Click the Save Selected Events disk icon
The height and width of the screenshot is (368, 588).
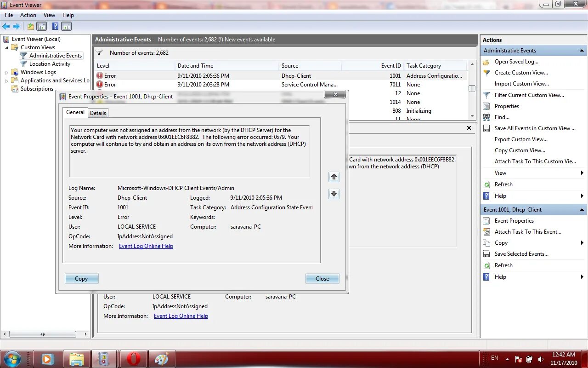486,254
